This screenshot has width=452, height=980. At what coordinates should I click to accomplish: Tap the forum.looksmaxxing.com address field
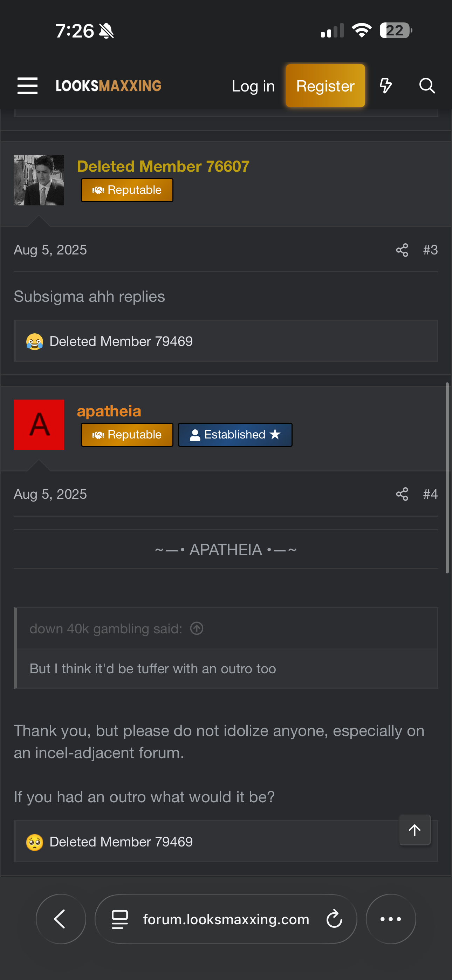[x=226, y=919]
